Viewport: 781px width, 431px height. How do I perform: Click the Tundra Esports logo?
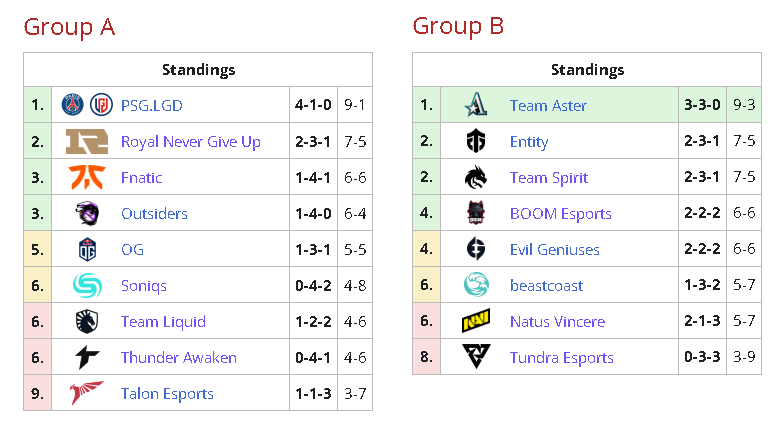pyautogui.click(x=475, y=357)
